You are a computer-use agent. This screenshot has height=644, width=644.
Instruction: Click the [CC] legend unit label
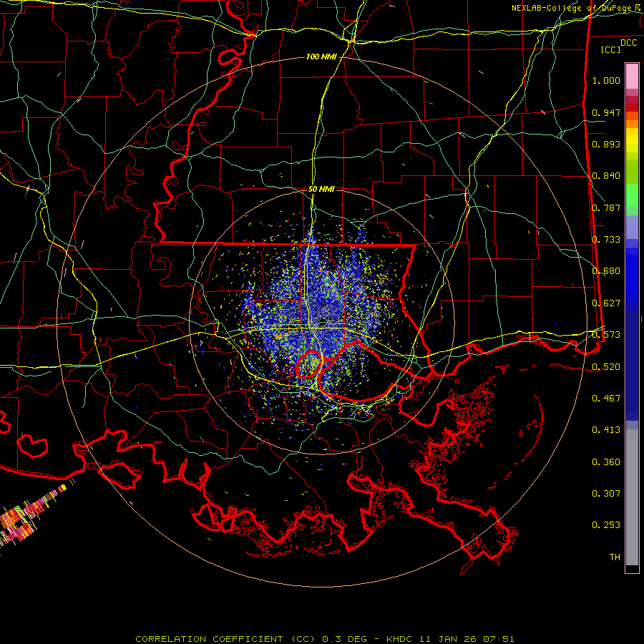(610, 49)
